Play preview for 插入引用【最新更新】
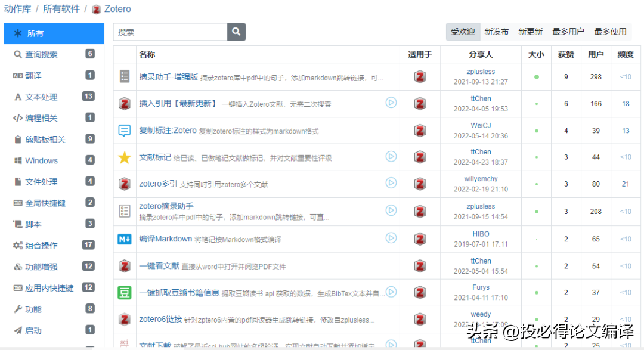This screenshot has width=644, height=350. click(391, 103)
